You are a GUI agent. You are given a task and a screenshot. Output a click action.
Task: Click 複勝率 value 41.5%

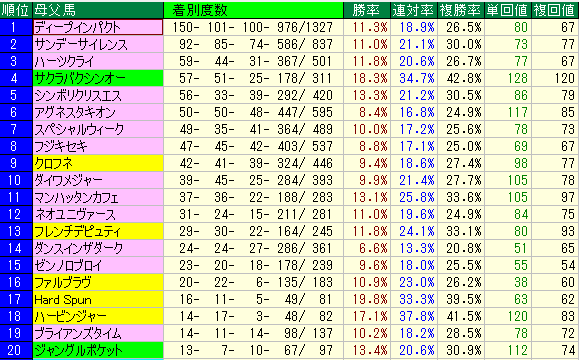(x=464, y=316)
